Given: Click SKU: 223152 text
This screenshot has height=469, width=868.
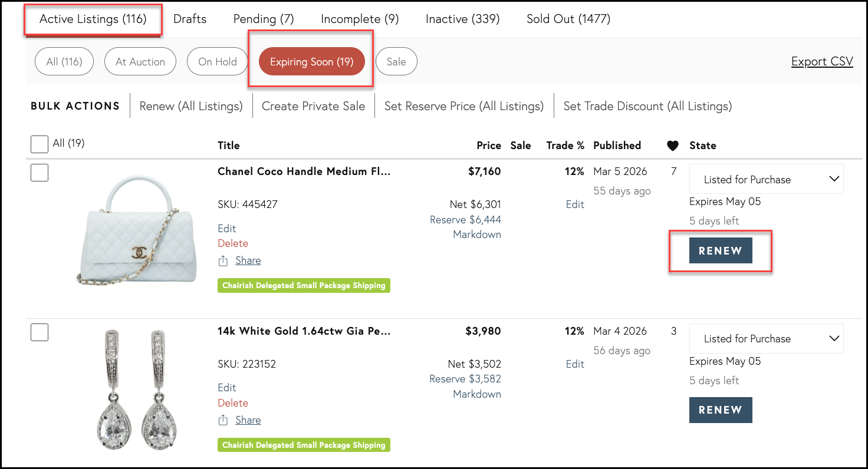Looking at the screenshot, I should (246, 364).
